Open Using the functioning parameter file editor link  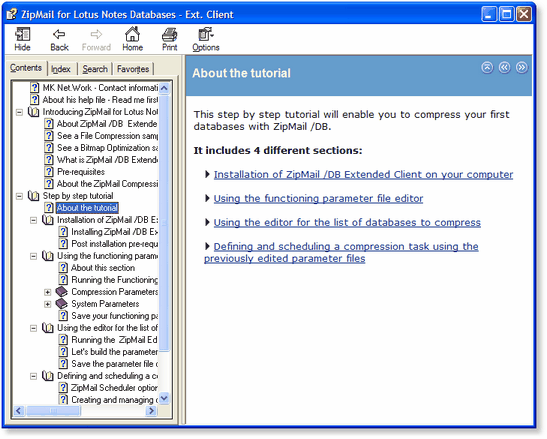[x=318, y=199]
